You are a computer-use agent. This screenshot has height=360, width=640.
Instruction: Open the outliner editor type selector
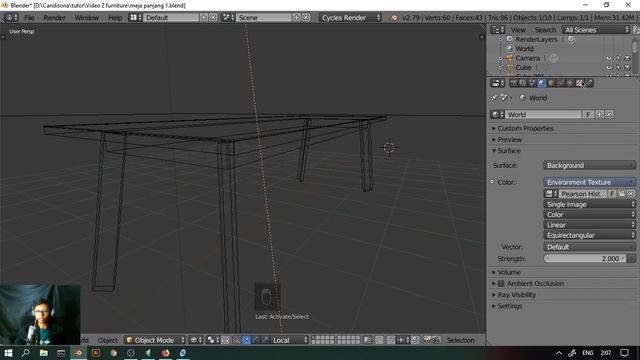click(x=498, y=30)
